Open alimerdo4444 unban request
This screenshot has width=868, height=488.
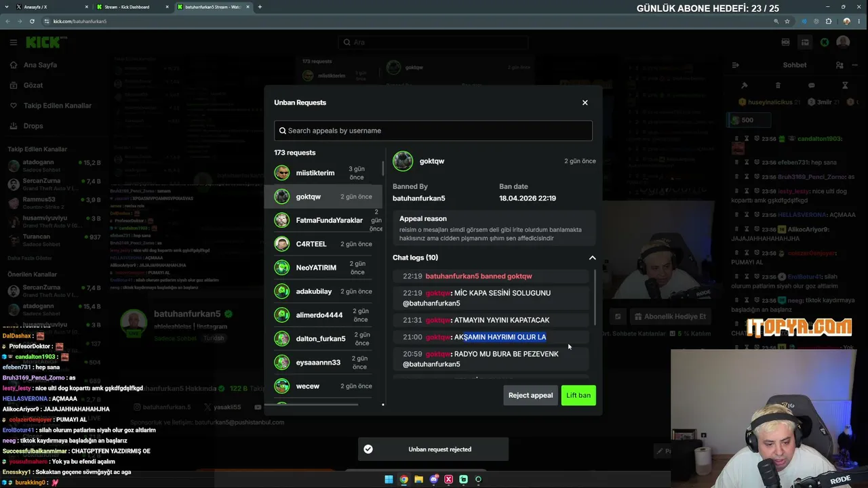[x=323, y=315]
